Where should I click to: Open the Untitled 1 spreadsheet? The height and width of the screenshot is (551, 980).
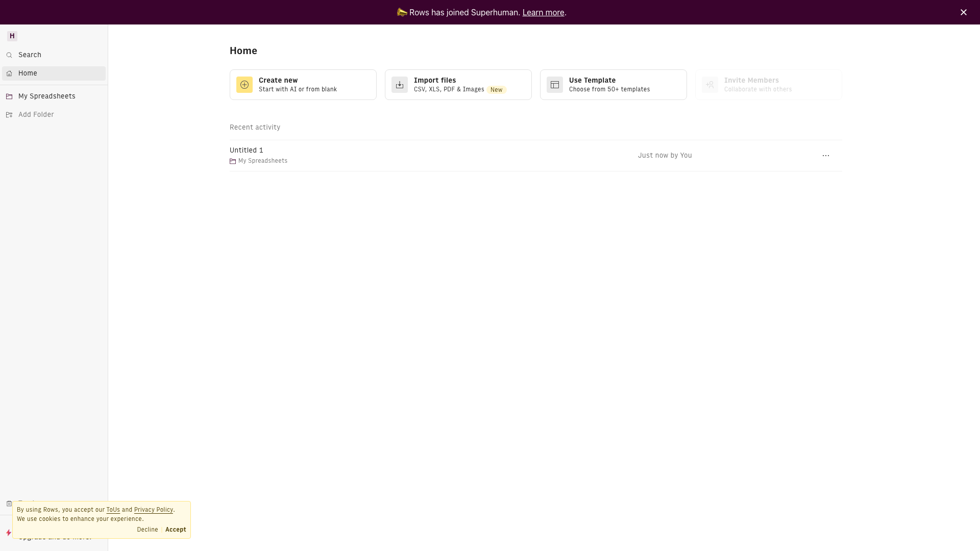pyautogui.click(x=246, y=150)
